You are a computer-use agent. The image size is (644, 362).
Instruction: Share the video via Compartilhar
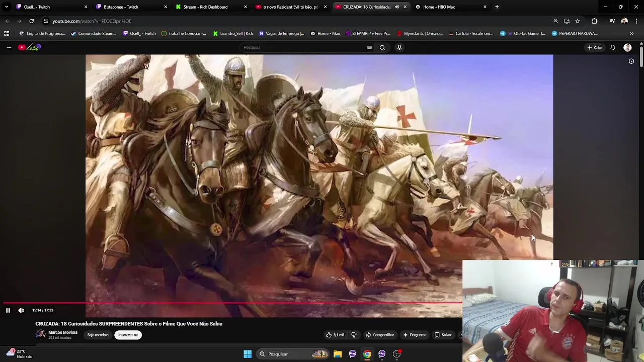pyautogui.click(x=380, y=335)
